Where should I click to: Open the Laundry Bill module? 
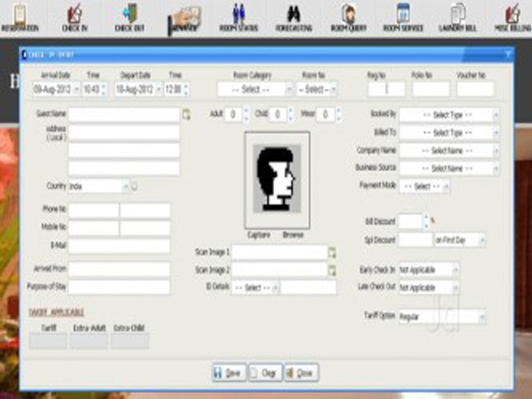pos(457,16)
